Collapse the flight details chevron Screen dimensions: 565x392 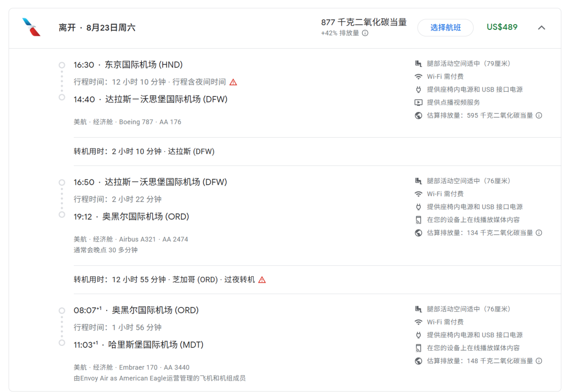541,28
